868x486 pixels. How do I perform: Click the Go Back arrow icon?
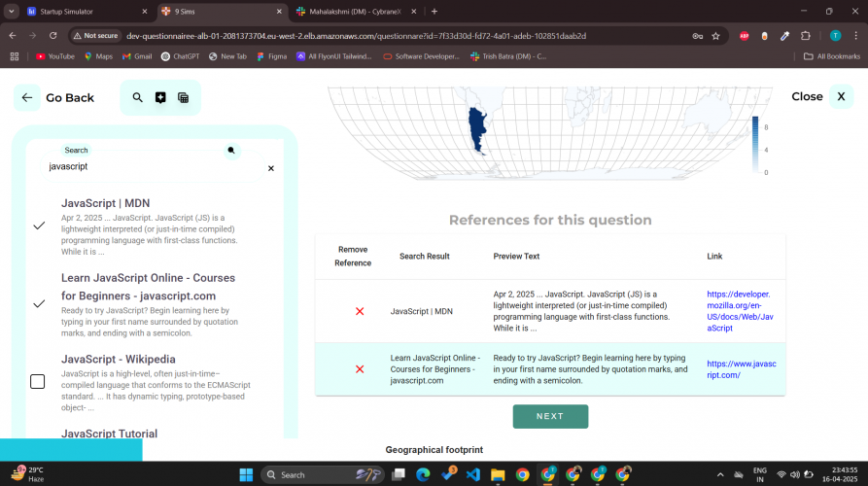27,98
